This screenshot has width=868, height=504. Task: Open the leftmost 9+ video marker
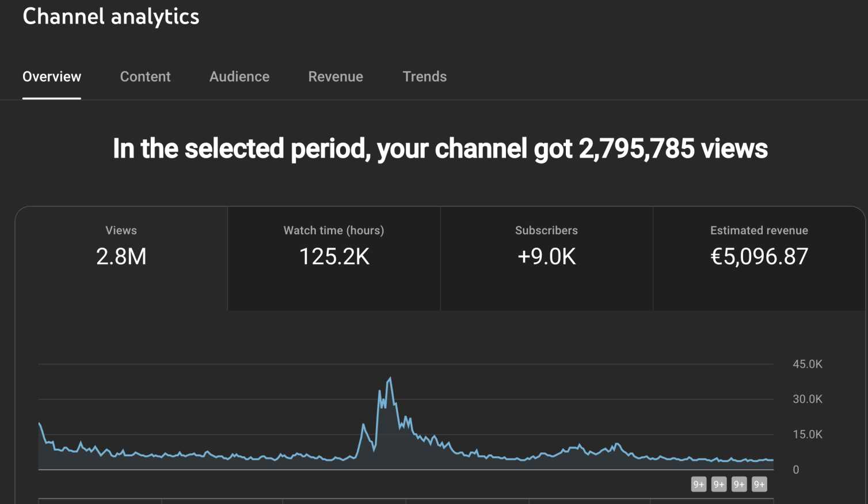pos(699,484)
